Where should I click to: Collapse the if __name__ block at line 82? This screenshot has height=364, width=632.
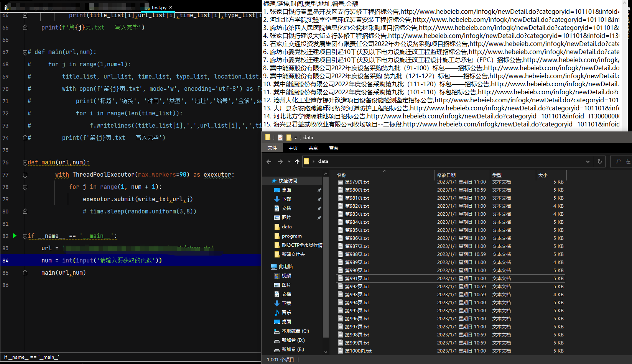point(25,236)
